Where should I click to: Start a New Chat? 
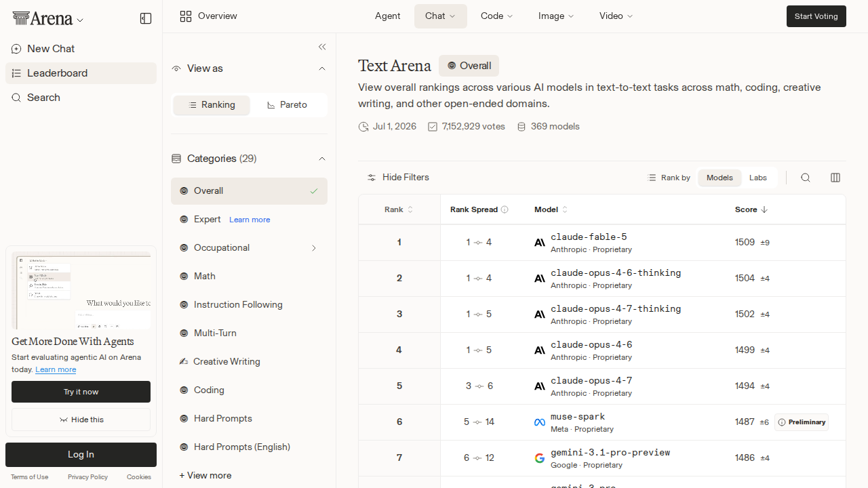pos(81,49)
